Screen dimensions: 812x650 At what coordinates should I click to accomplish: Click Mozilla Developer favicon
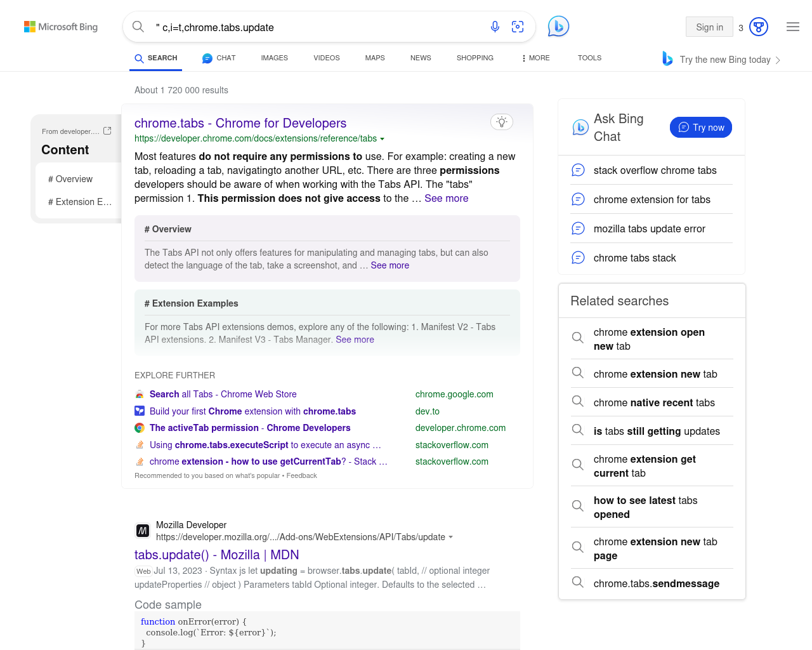(143, 531)
